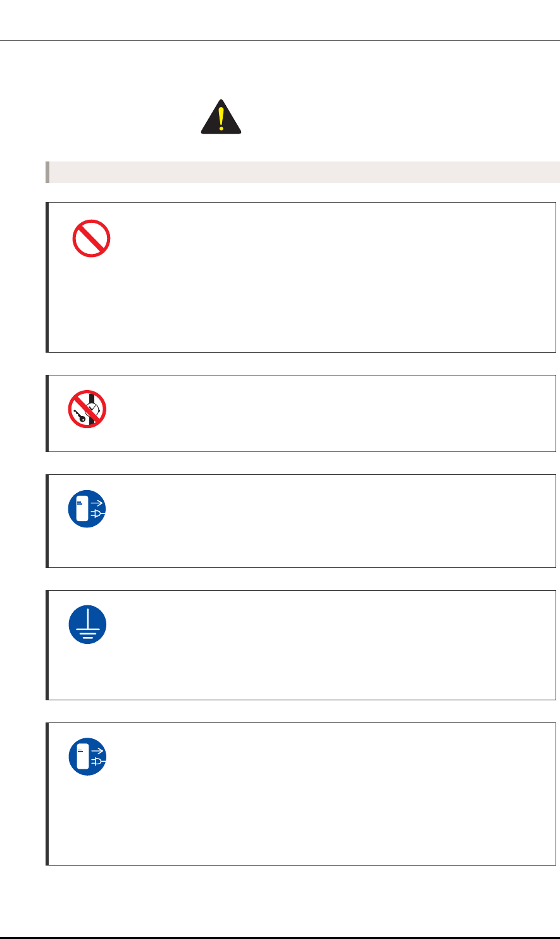560x939 pixels.
Task: Click the blue ground terminal symbol icon
Action: pos(87,625)
